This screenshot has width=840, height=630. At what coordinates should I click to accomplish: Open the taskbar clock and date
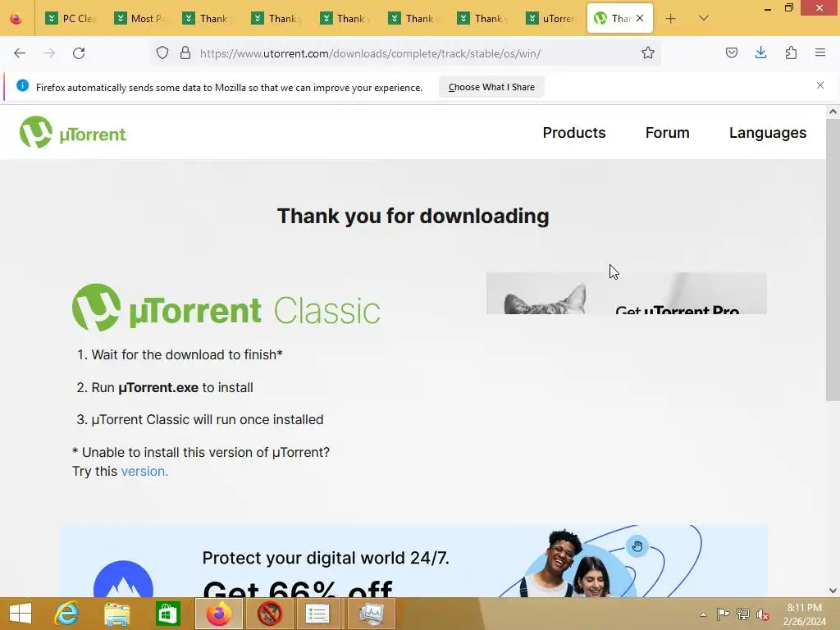pyautogui.click(x=804, y=614)
